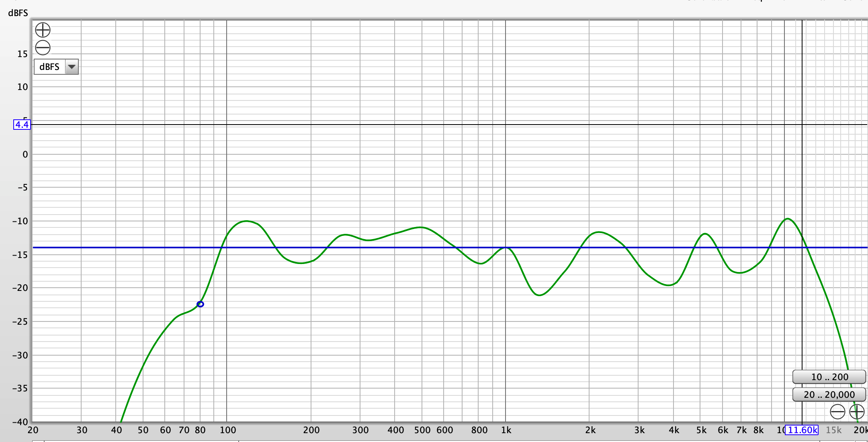Click the blue circle marker on curve
Screen dimensions: 868x442
click(200, 304)
